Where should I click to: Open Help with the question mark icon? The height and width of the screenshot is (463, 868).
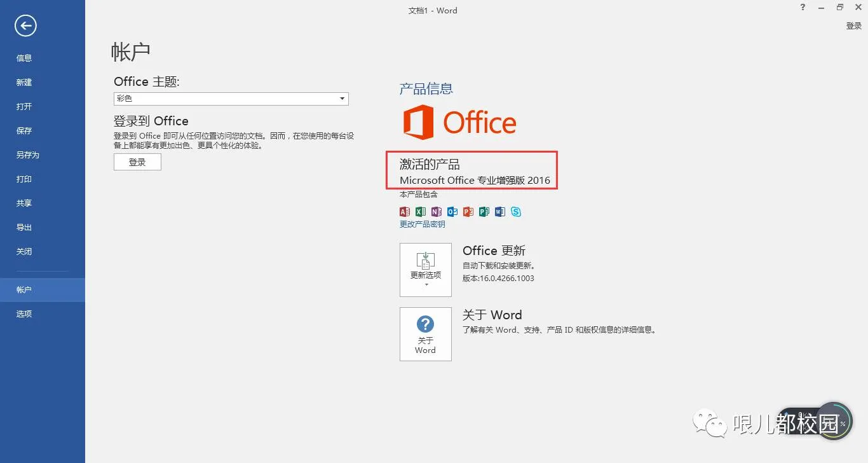(x=804, y=7)
